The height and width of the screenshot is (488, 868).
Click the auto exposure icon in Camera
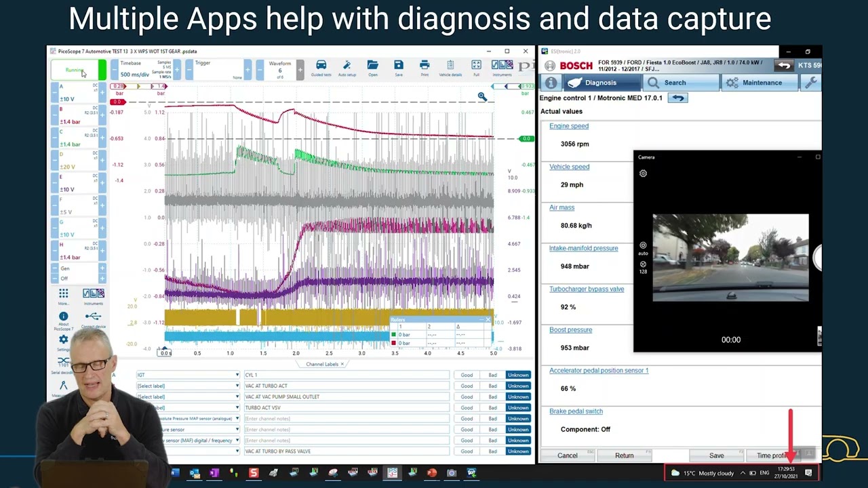tap(643, 247)
